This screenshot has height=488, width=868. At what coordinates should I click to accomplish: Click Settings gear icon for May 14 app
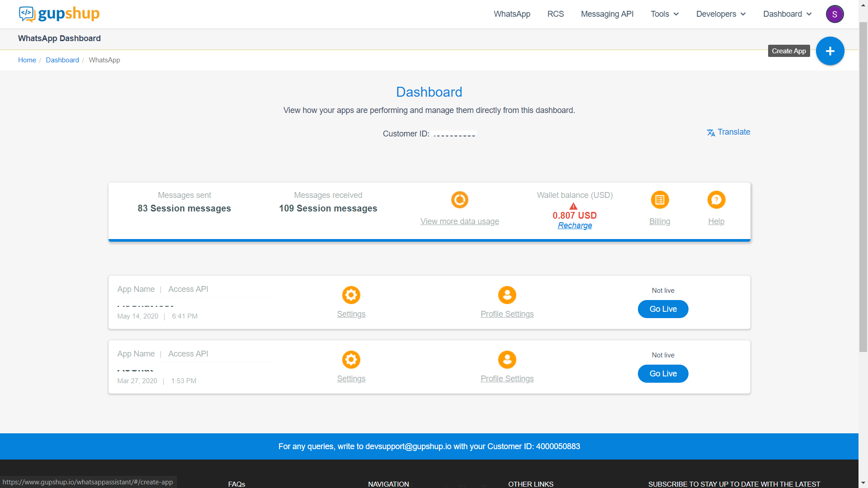(x=351, y=295)
